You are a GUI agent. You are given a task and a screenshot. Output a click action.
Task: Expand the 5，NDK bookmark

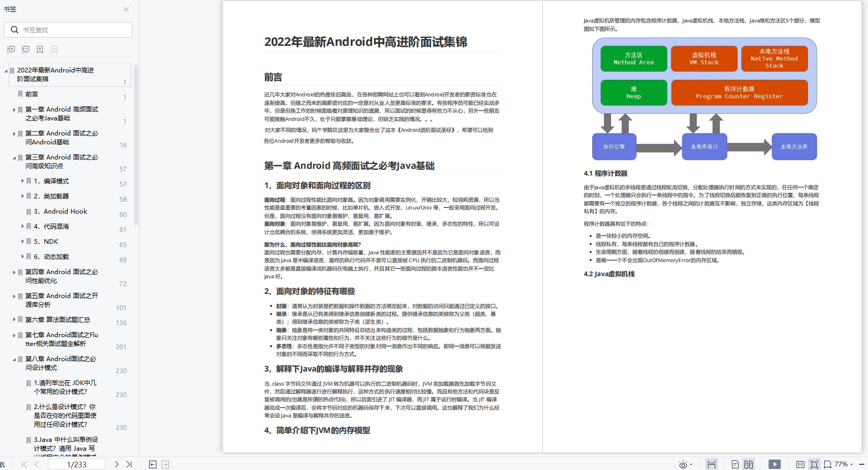pyautogui.click(x=22, y=242)
